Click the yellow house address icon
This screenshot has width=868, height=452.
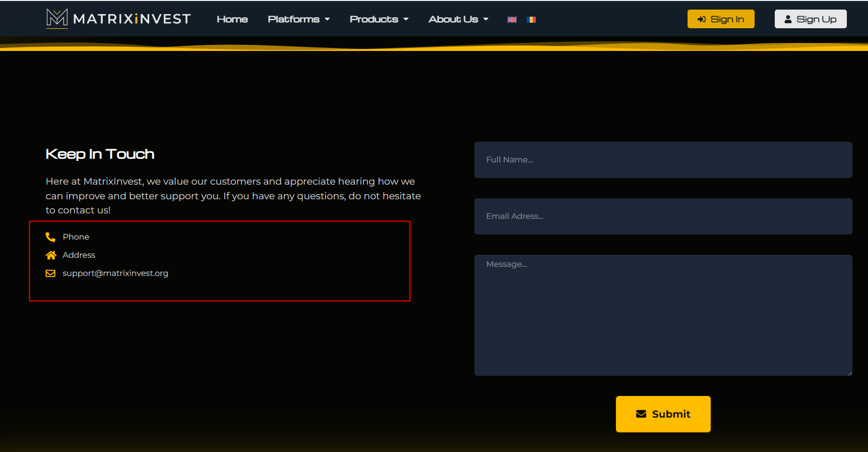(x=51, y=255)
